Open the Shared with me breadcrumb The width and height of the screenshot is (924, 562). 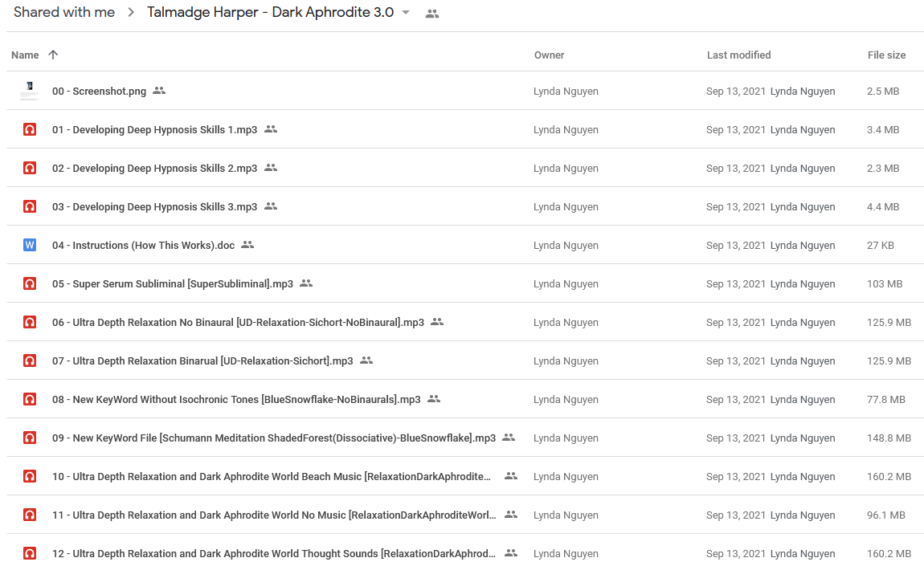pos(64,12)
